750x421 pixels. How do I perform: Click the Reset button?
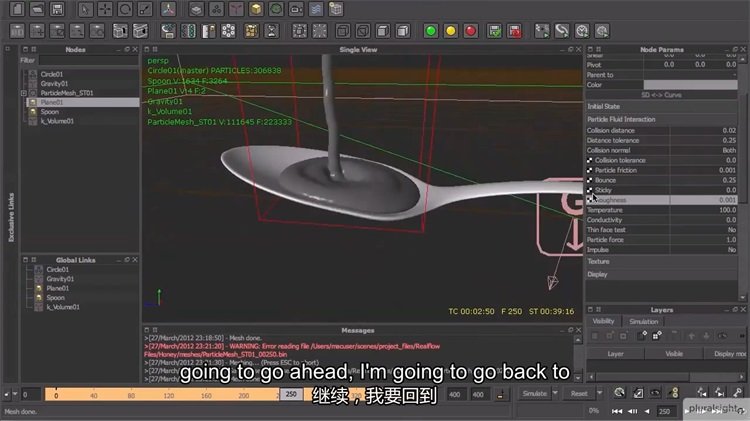(579, 393)
